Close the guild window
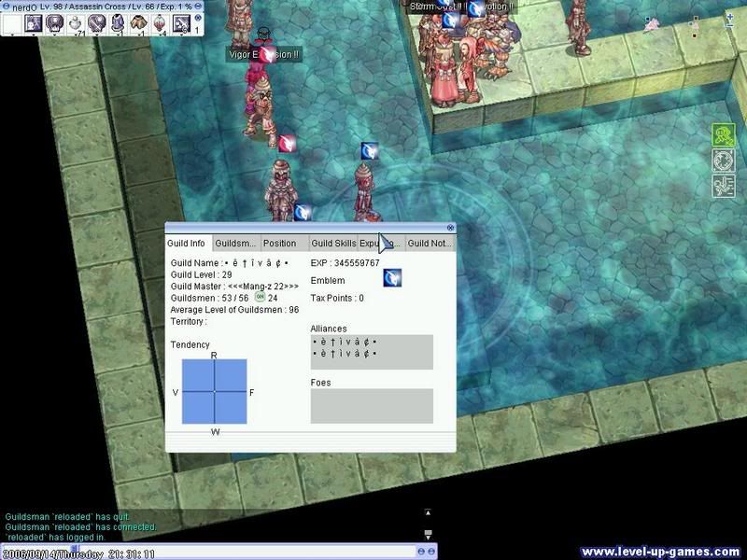747x560 pixels. tap(450, 227)
